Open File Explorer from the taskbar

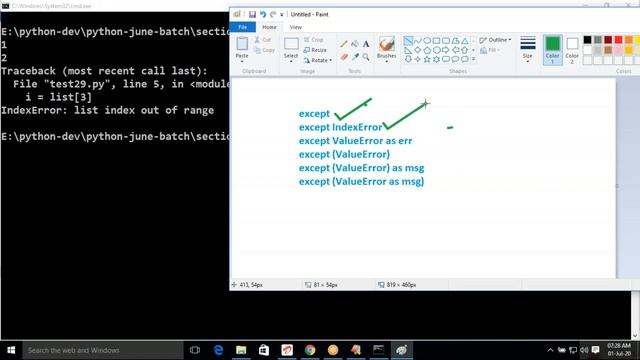coord(241,350)
